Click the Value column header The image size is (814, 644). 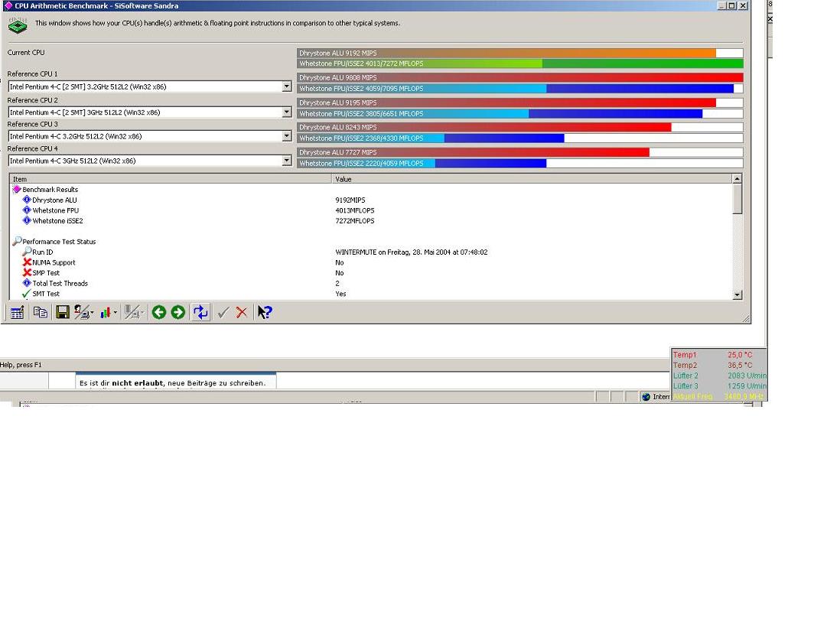point(532,179)
